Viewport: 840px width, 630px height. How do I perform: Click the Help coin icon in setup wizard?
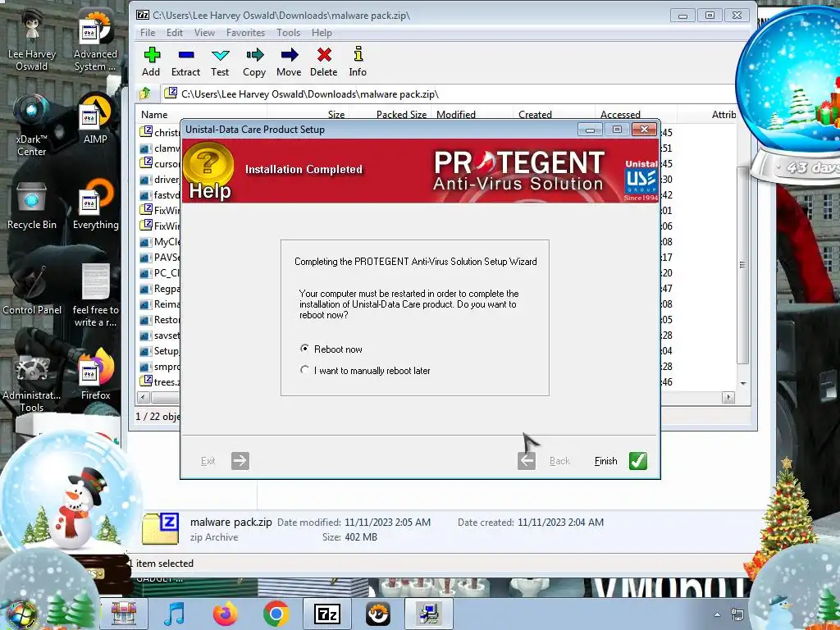pyautogui.click(x=208, y=170)
